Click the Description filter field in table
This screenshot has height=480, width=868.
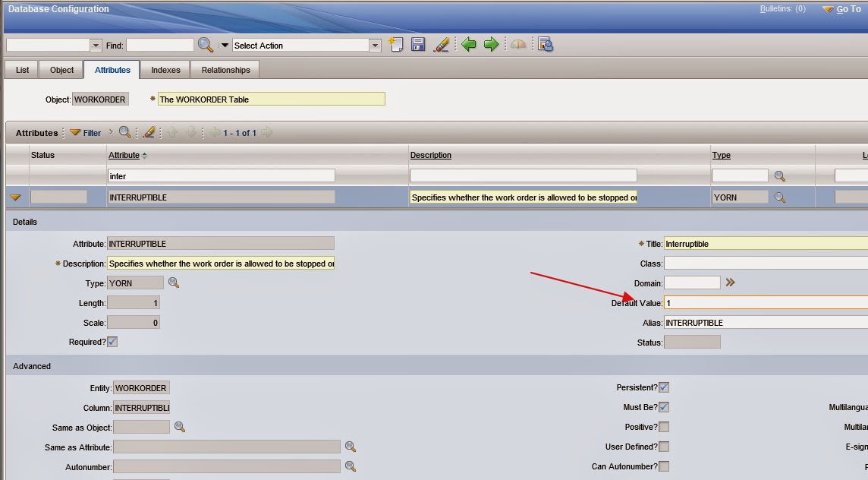point(523,176)
